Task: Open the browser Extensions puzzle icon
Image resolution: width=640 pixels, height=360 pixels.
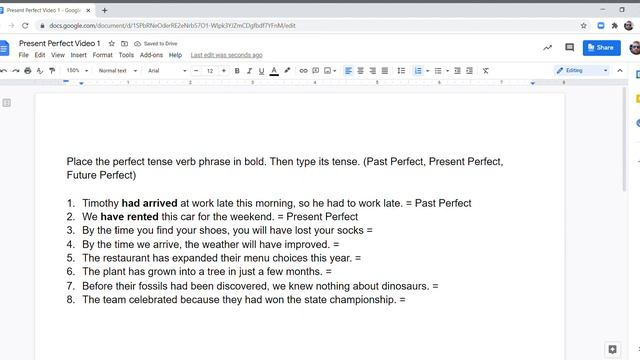Action: click(x=615, y=25)
